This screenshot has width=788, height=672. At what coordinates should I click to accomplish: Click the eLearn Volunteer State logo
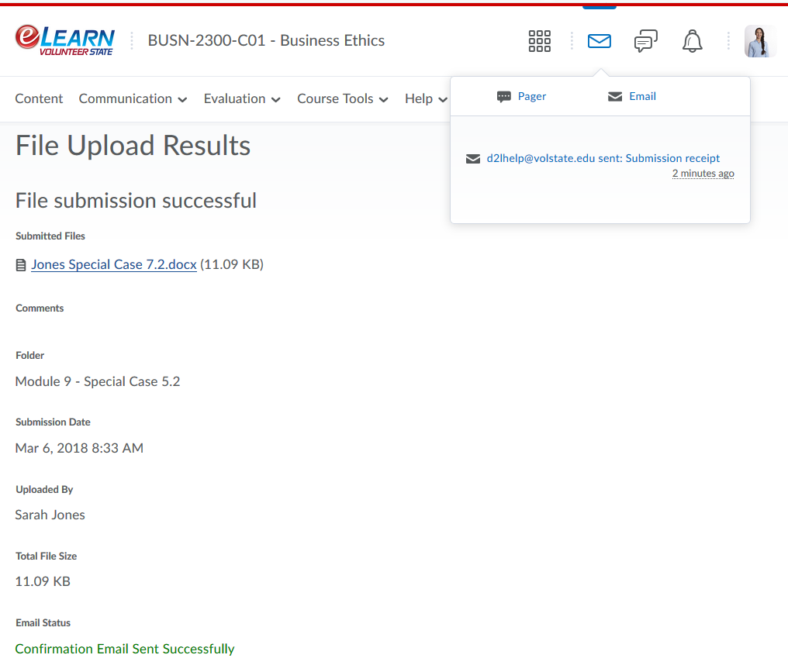coord(65,40)
